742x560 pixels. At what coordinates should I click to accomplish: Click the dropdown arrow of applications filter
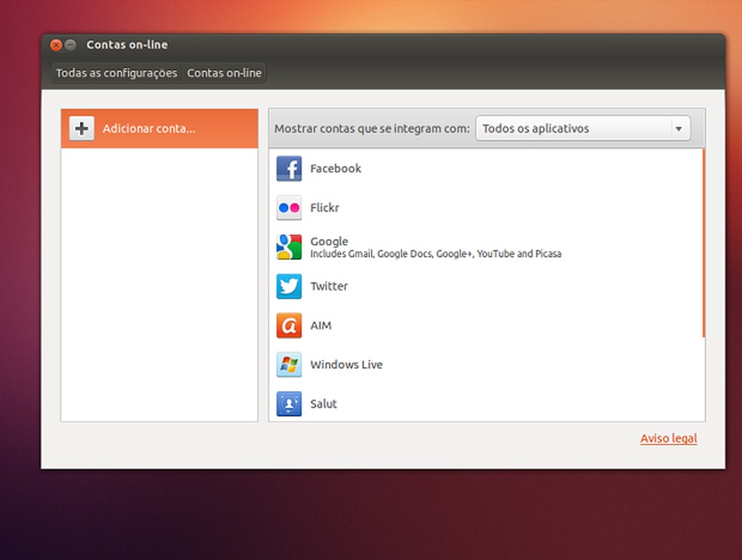[x=679, y=129]
